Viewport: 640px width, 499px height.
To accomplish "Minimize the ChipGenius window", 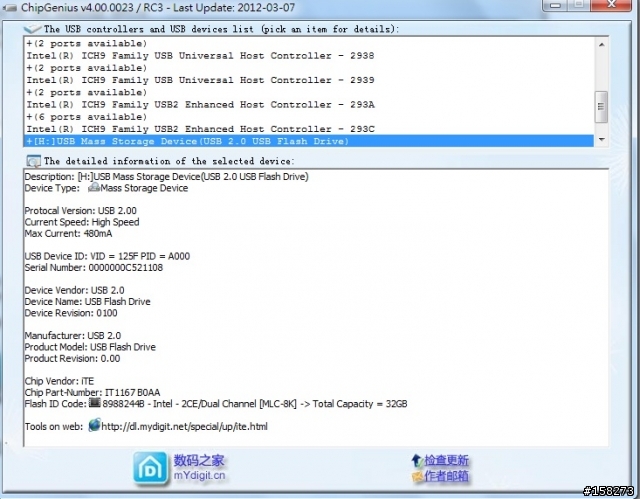I will pyautogui.click(x=555, y=5).
